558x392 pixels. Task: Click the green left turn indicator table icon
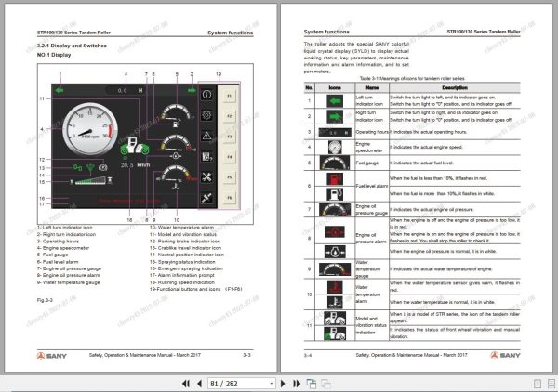pos(335,101)
